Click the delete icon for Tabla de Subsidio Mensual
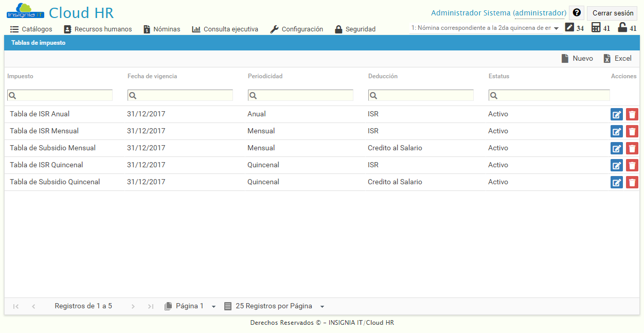644x333 pixels. click(632, 148)
